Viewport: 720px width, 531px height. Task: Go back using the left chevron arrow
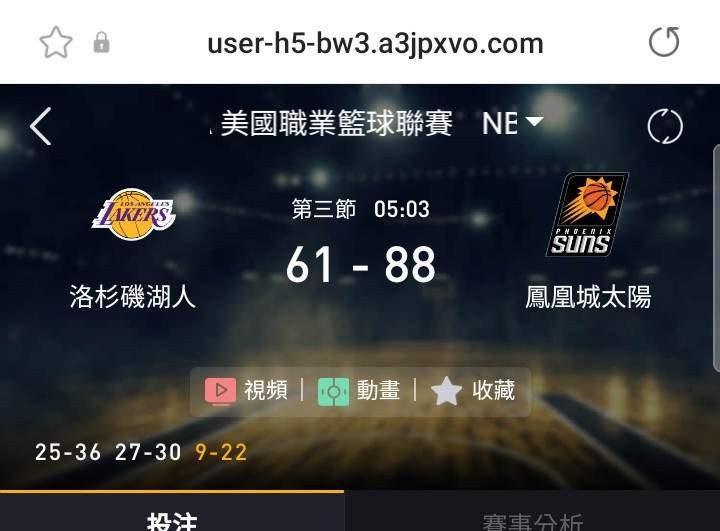click(40, 126)
